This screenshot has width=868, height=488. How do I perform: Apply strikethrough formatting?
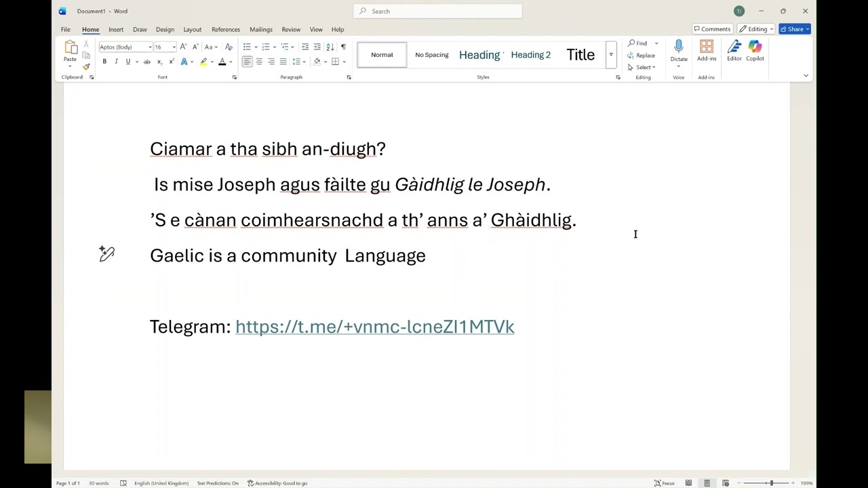[x=147, y=62]
